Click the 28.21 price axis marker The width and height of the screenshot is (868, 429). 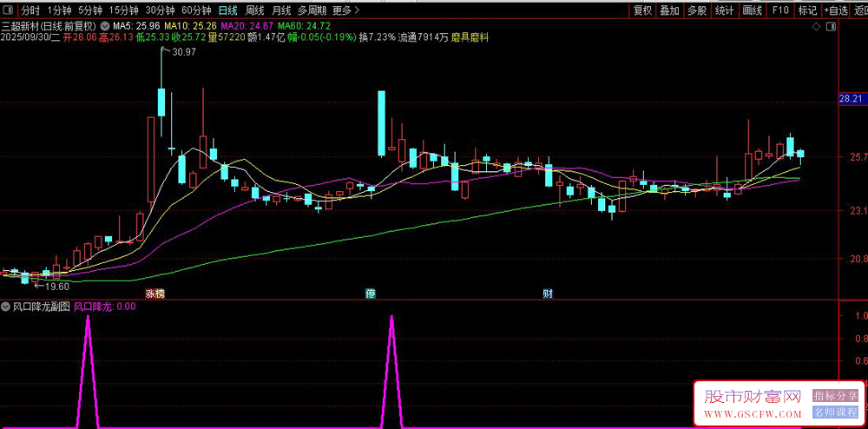(x=852, y=98)
